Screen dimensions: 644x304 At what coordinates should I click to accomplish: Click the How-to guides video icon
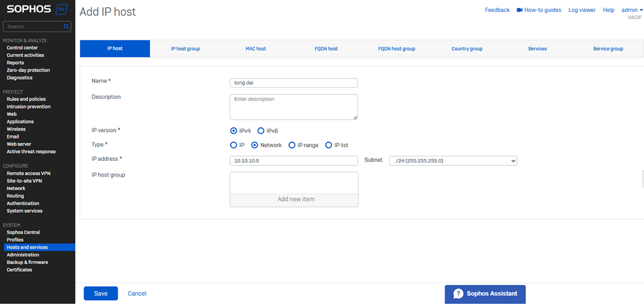pyautogui.click(x=519, y=11)
